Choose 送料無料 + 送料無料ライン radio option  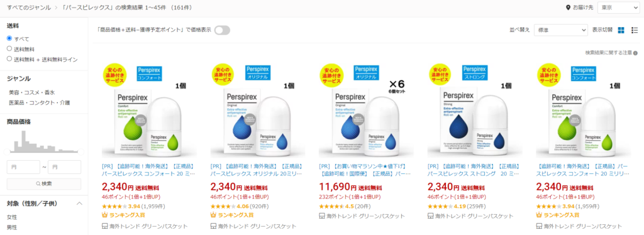pos(9,58)
